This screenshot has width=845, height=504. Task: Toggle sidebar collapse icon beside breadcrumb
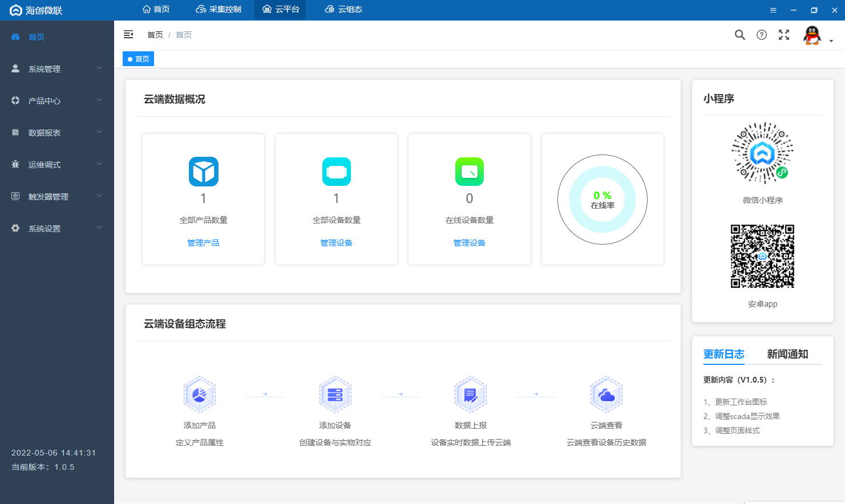128,35
